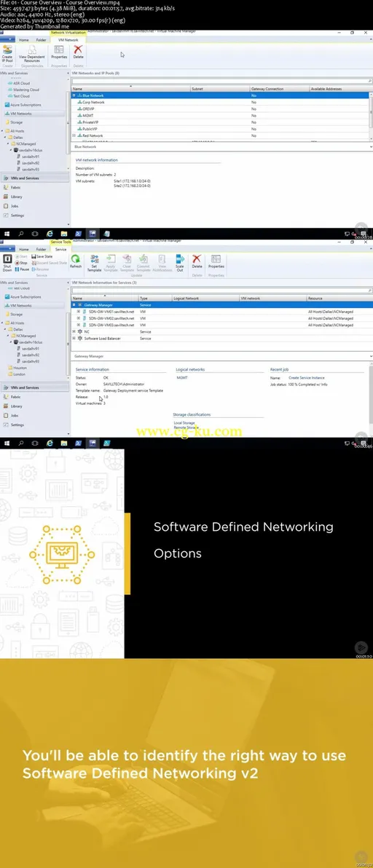Open Jobs workspace in the top VMM frame
This screenshot has height=868, width=373.
tap(15, 206)
